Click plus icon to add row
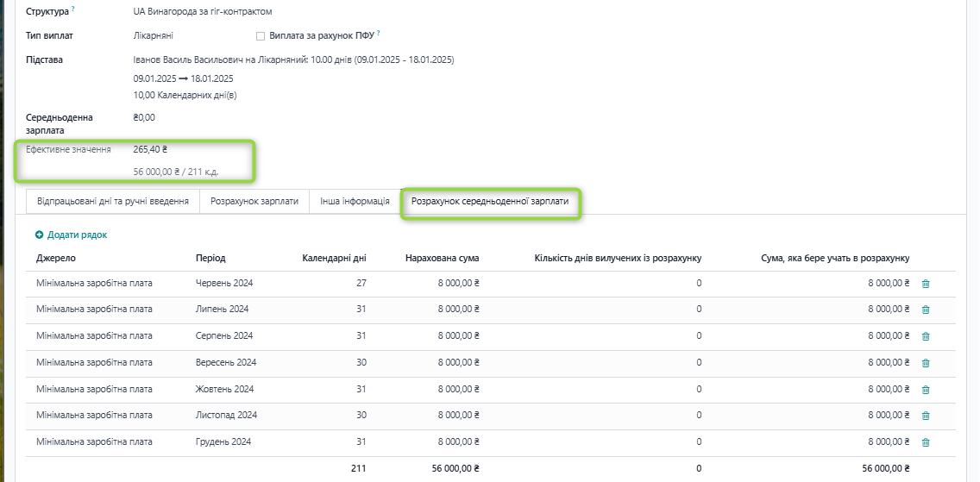 (40, 235)
